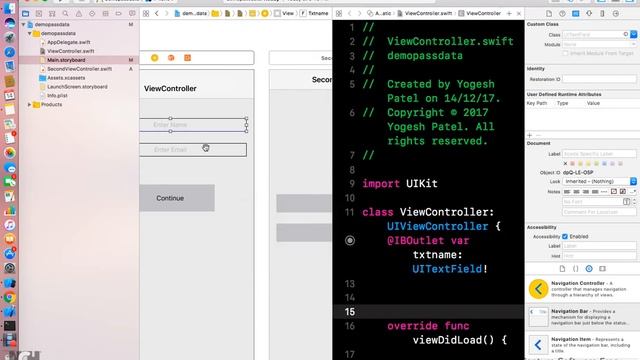
Task: Go forward in storyboard editor history
Action: pyautogui.click(x=167, y=13)
